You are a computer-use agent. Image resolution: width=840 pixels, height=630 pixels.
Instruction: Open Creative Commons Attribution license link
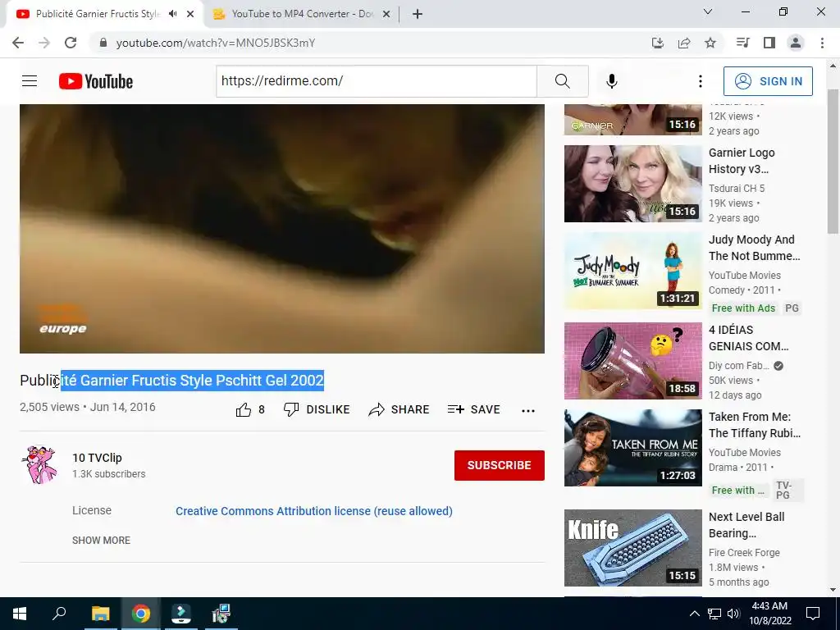(x=314, y=511)
